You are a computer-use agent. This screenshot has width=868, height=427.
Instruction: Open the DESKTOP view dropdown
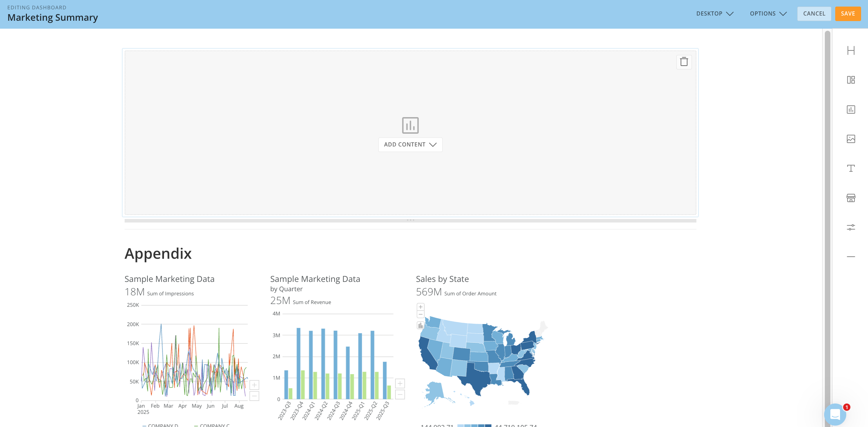click(714, 14)
